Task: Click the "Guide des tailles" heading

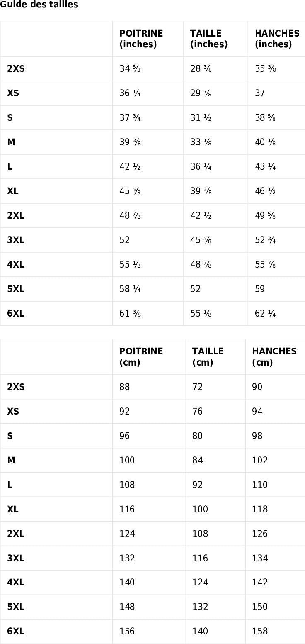Action: point(39,5)
